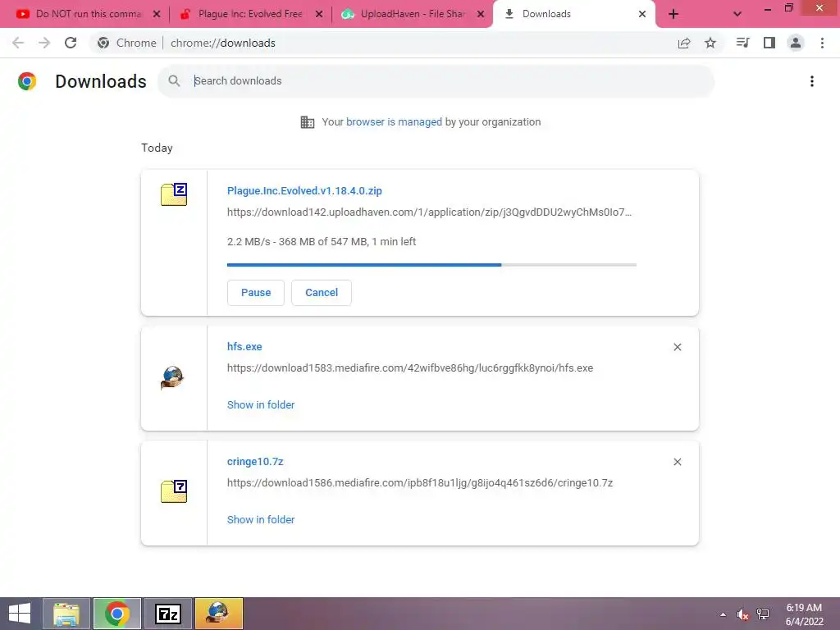Open the Chrome profile avatar

(796, 43)
